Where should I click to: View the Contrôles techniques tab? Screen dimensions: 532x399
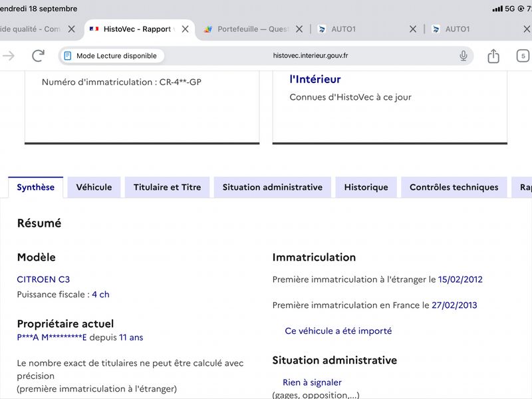tap(454, 188)
